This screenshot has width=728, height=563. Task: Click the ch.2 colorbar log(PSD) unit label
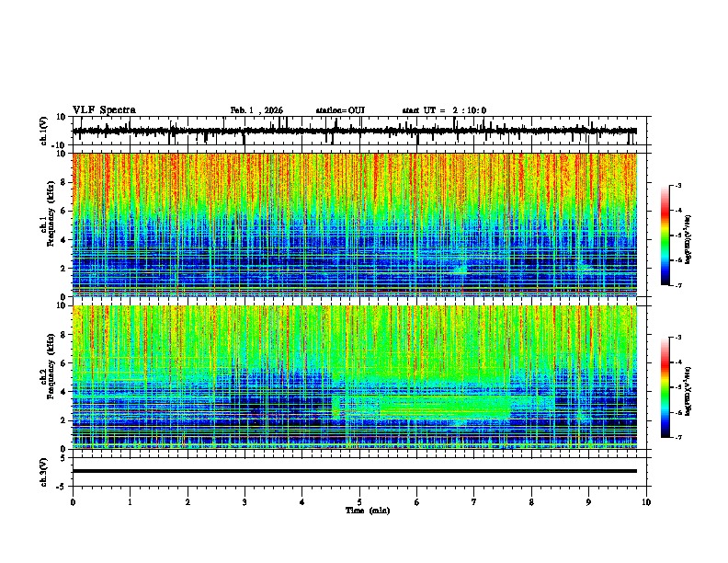click(688, 391)
